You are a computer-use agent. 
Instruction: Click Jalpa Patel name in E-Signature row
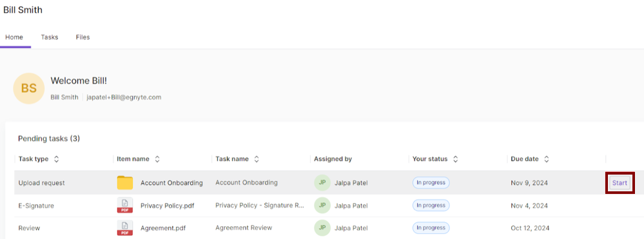point(351,206)
